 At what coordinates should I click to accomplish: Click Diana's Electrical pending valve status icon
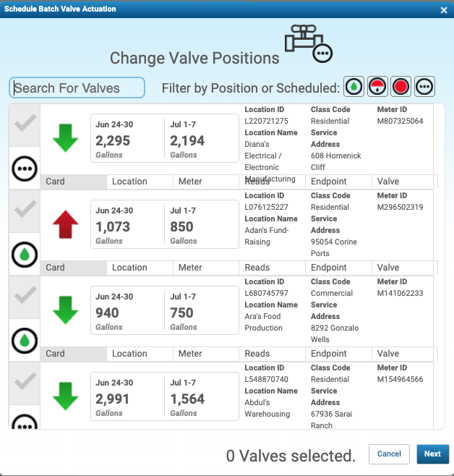pyautogui.click(x=25, y=168)
